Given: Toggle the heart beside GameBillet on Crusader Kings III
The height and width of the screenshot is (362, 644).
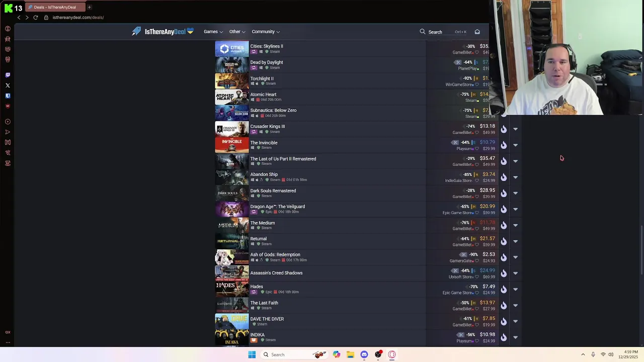Looking at the screenshot, I should tap(477, 133).
